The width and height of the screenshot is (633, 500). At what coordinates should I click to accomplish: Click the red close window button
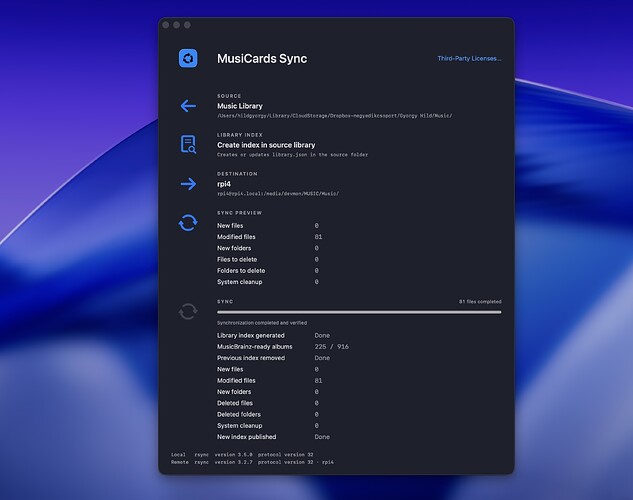pyautogui.click(x=166, y=25)
